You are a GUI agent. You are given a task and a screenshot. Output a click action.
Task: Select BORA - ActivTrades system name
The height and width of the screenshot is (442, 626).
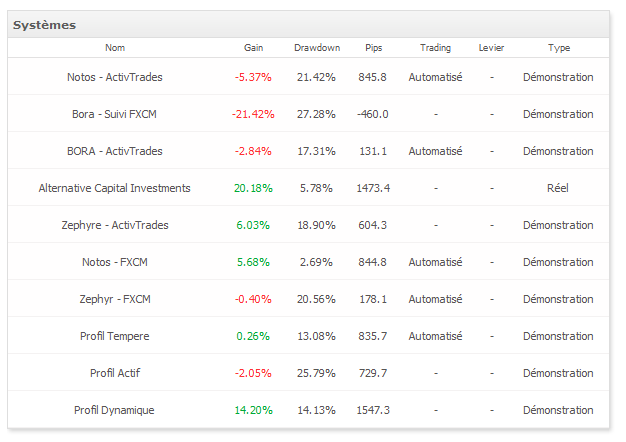(x=115, y=151)
